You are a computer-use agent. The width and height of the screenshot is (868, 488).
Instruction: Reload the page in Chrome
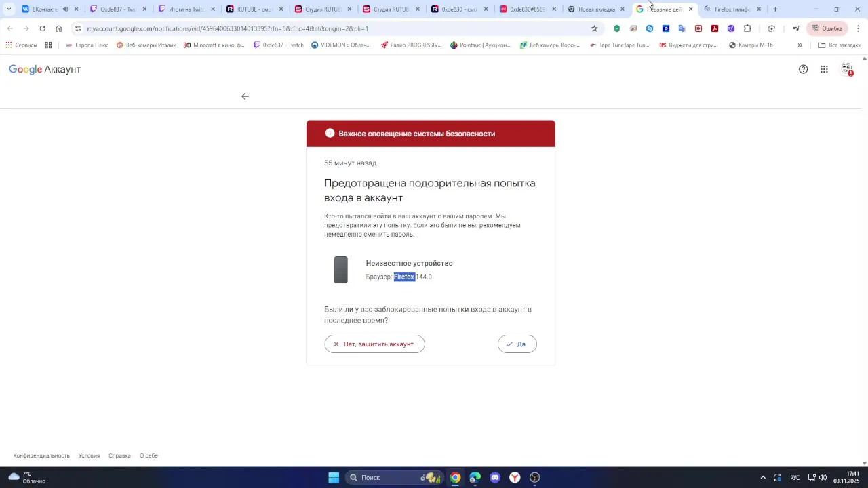[42, 28]
